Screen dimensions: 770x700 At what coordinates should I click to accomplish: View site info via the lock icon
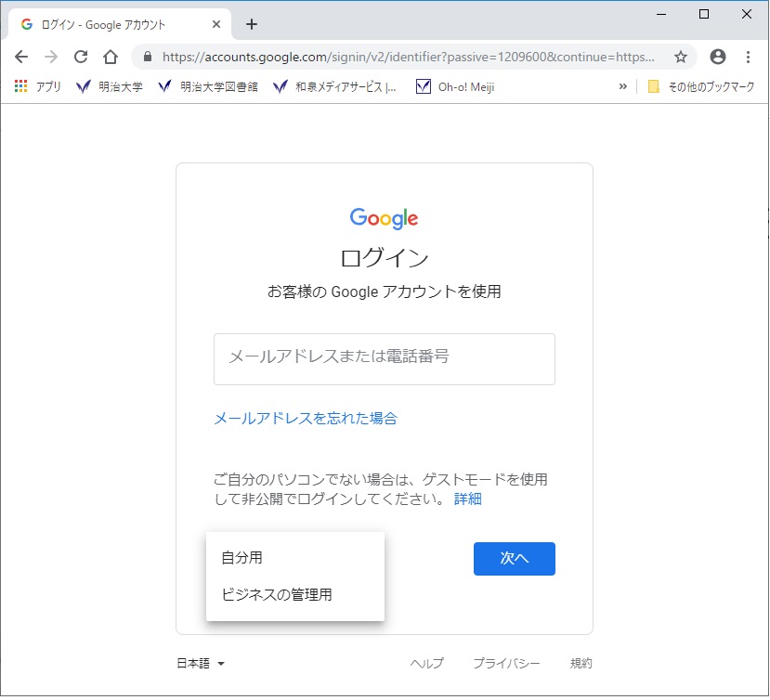(x=148, y=57)
